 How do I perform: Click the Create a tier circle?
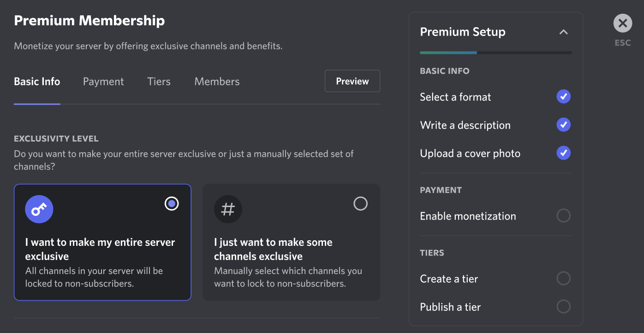coord(563,279)
